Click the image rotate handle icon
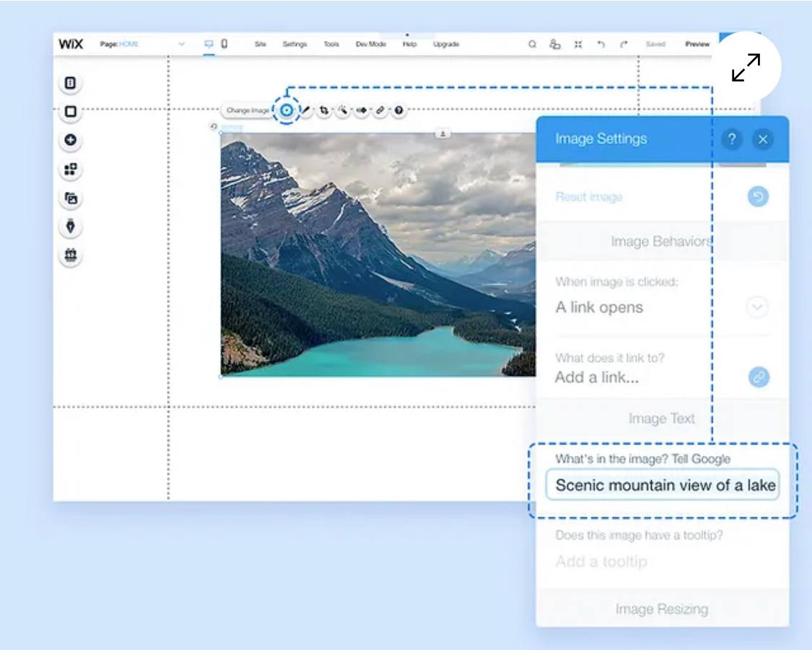The image size is (812, 650). point(214,126)
